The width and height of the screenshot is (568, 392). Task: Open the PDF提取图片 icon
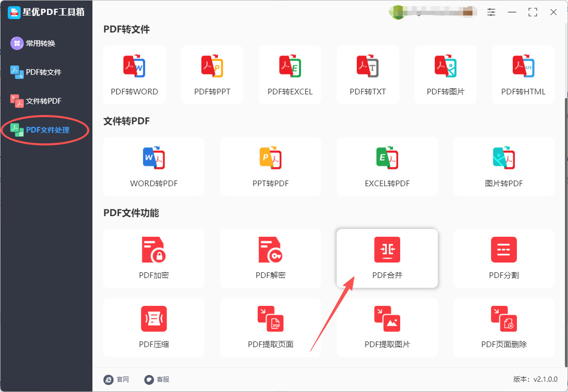(387, 319)
